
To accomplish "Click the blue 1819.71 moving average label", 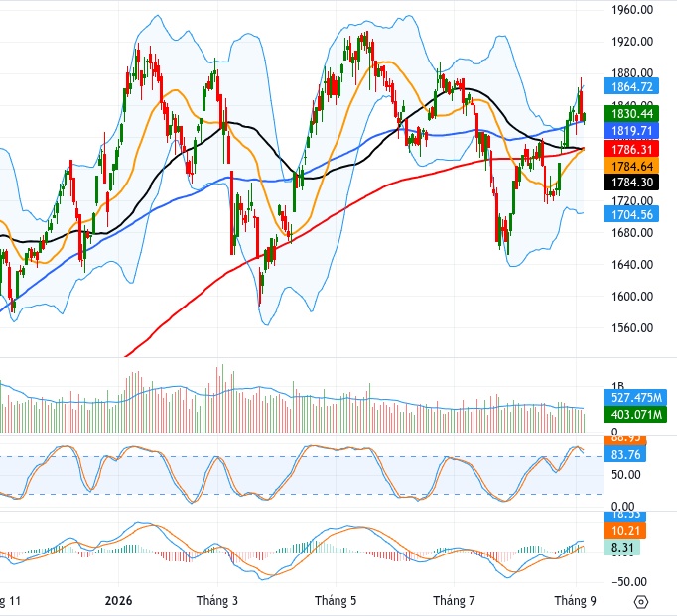I will [x=631, y=131].
